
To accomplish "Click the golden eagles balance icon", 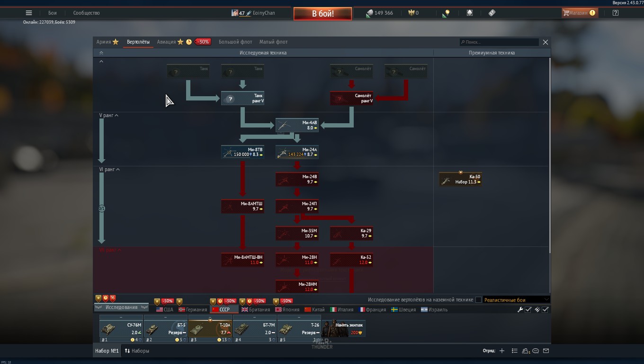I will pyautogui.click(x=411, y=13).
